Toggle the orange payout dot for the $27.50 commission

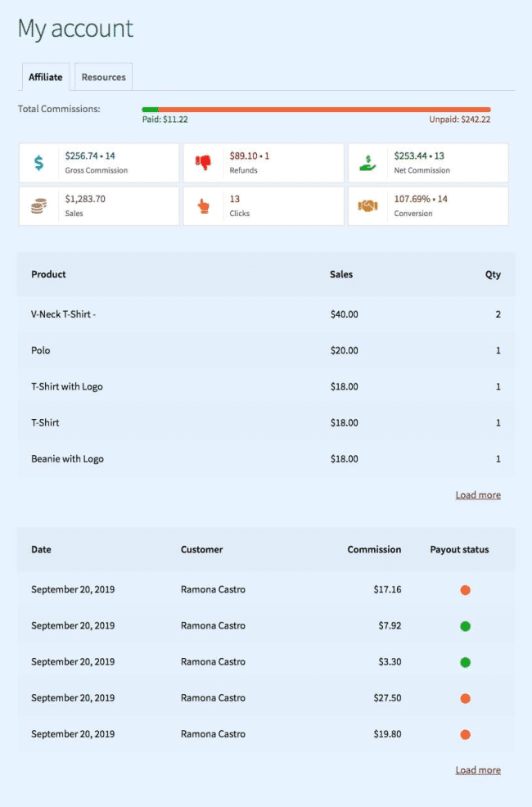coord(465,698)
